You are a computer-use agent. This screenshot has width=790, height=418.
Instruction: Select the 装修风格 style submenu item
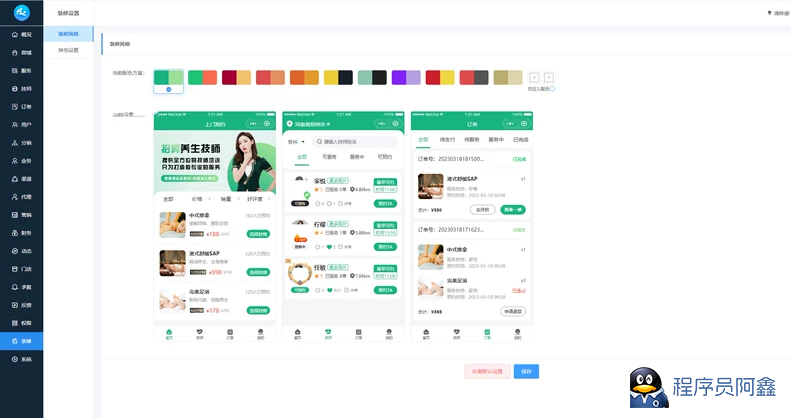(x=69, y=33)
